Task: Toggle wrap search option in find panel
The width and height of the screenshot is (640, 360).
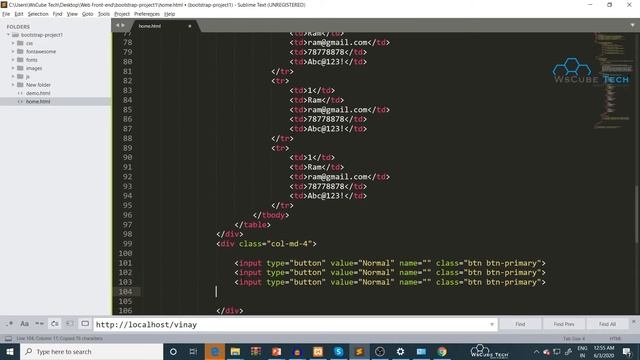Action: click(55, 324)
